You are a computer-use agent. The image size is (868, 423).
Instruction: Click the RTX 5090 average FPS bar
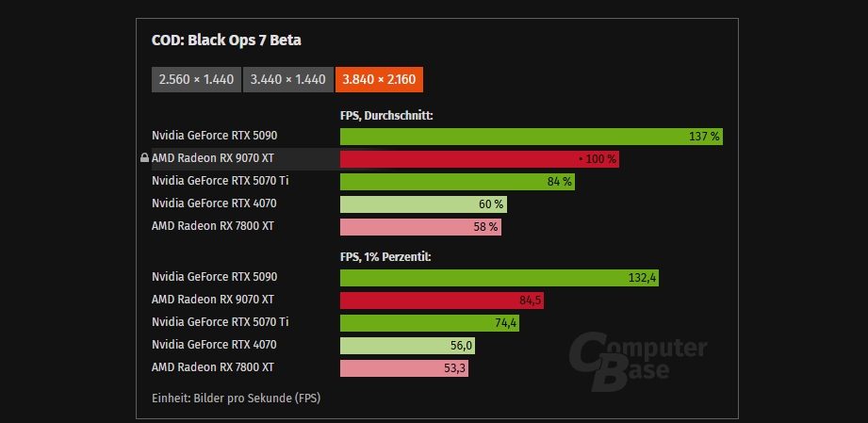click(x=531, y=137)
